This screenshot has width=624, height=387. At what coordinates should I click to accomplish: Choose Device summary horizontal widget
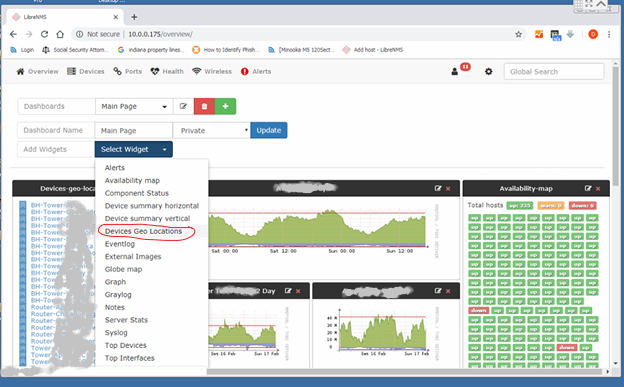coord(152,206)
